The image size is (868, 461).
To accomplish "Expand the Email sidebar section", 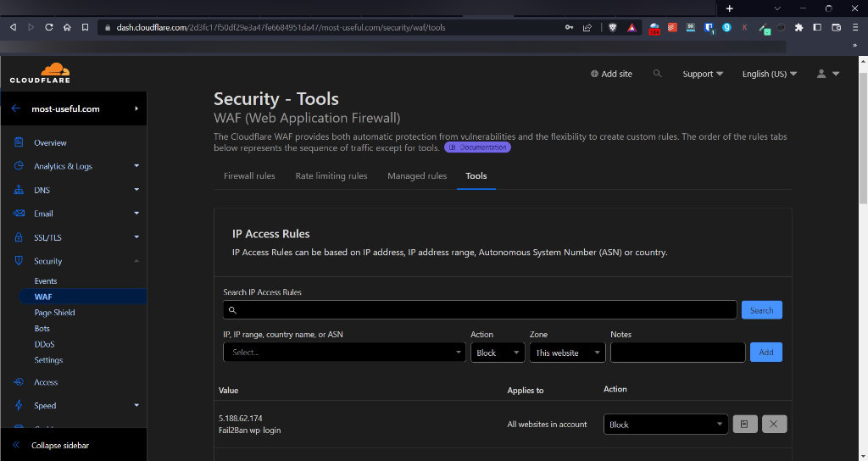I will tap(136, 213).
